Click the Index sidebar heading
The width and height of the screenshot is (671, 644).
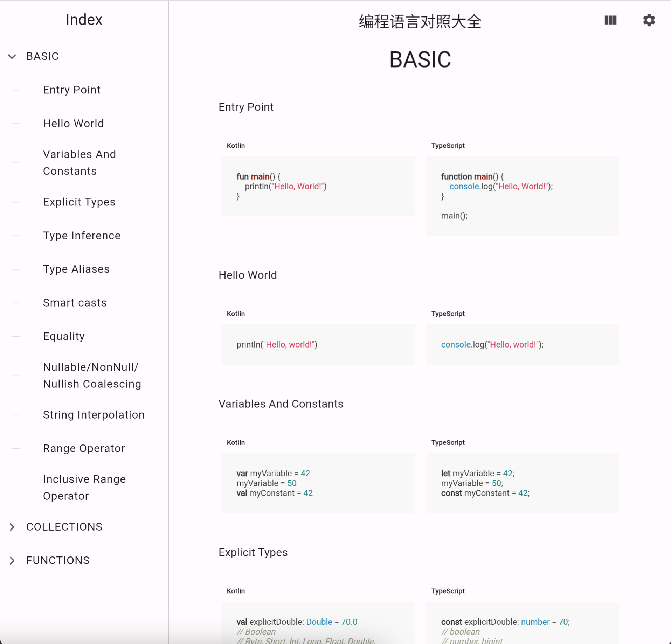tap(84, 20)
